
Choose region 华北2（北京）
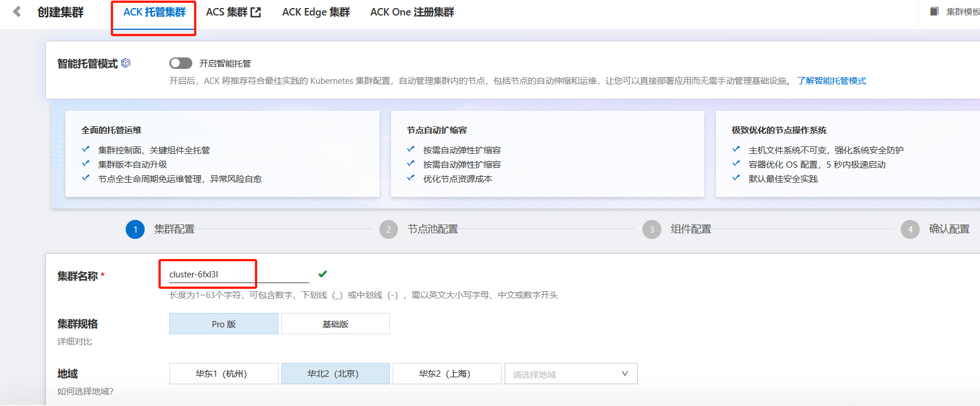[x=335, y=374]
